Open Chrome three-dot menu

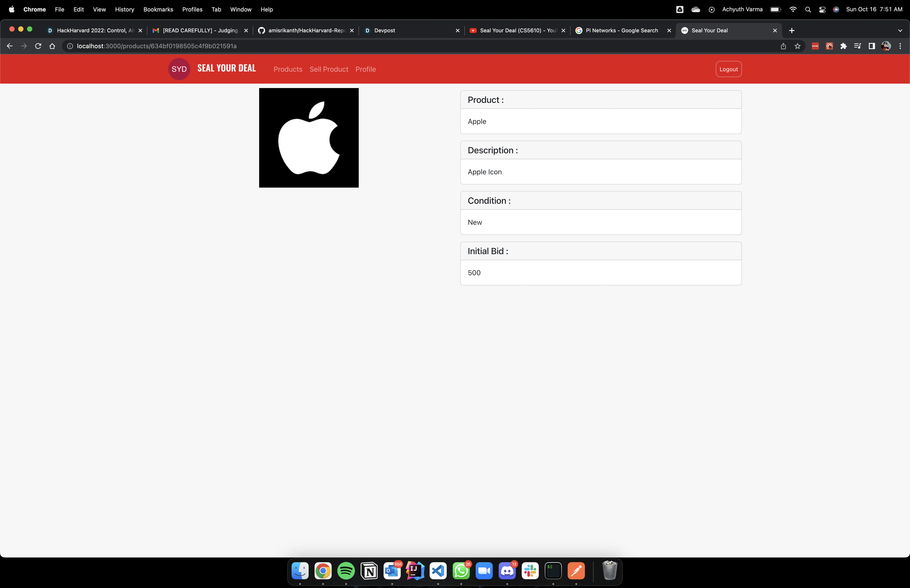click(900, 46)
